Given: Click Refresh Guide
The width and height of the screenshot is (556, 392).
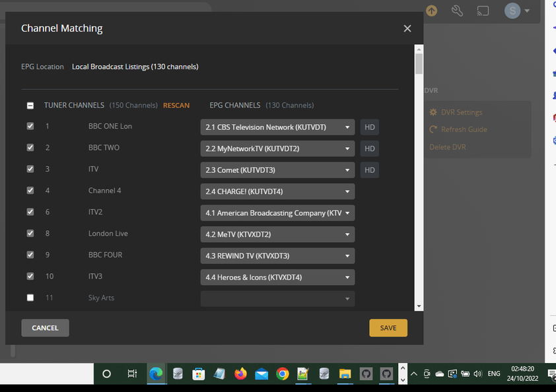Looking at the screenshot, I should click(x=464, y=129).
